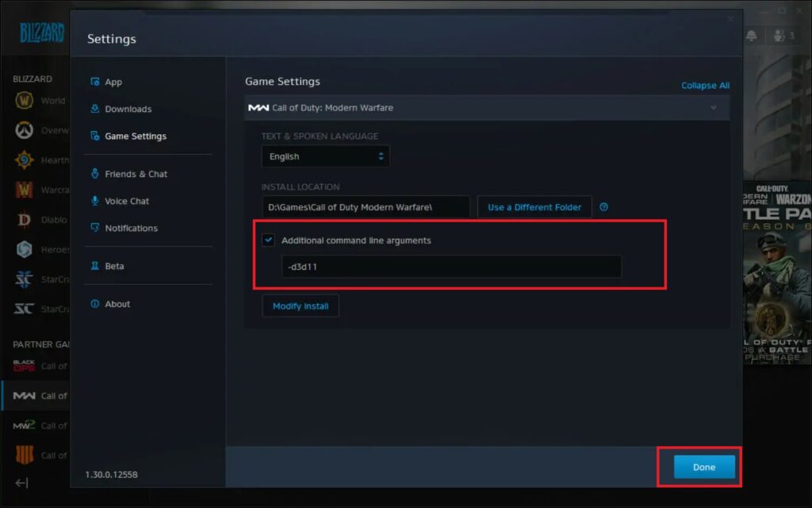The width and height of the screenshot is (812, 508).
Task: Open the App settings section
Action: (x=113, y=82)
